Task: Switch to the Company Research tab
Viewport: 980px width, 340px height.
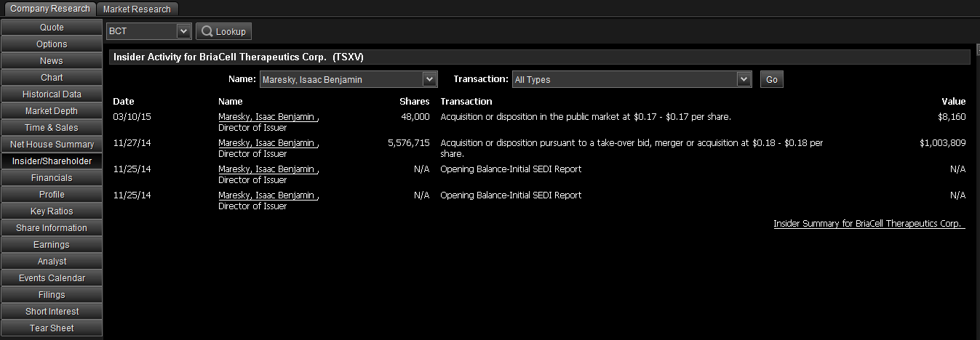Action: click(49, 9)
